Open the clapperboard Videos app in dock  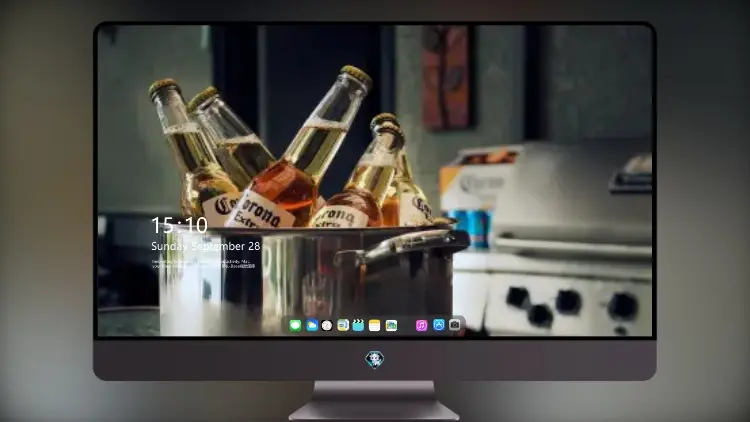point(358,325)
